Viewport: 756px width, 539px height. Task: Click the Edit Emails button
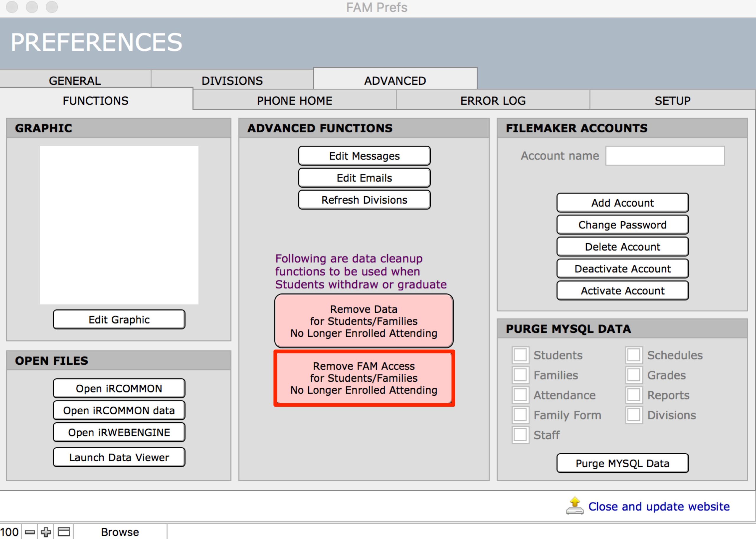(364, 178)
